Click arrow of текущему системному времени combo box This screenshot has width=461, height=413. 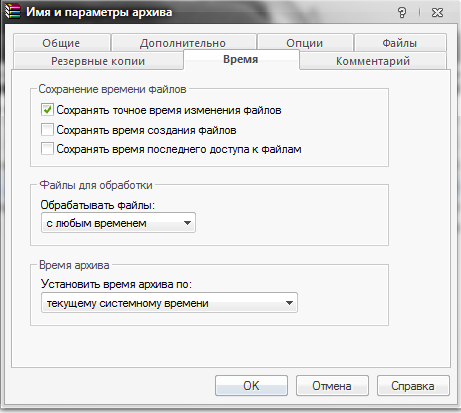coord(289,303)
